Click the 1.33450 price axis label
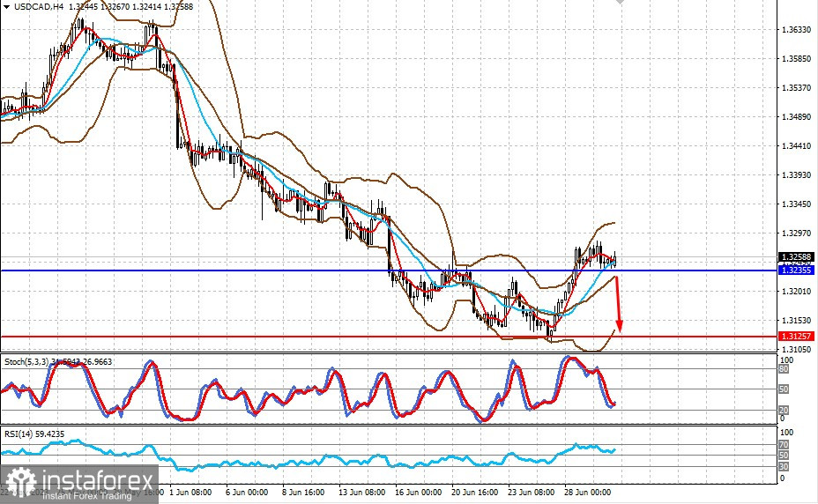Screen dimensions: 818x504 click(796, 204)
